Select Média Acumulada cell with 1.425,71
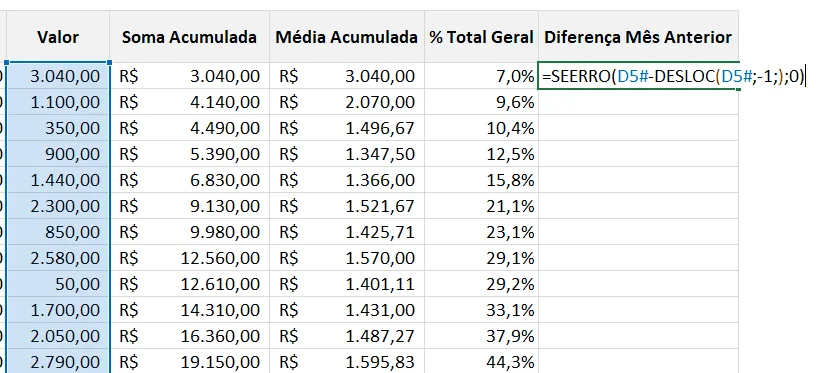Viewport: 816px width, 373px height. [347, 232]
